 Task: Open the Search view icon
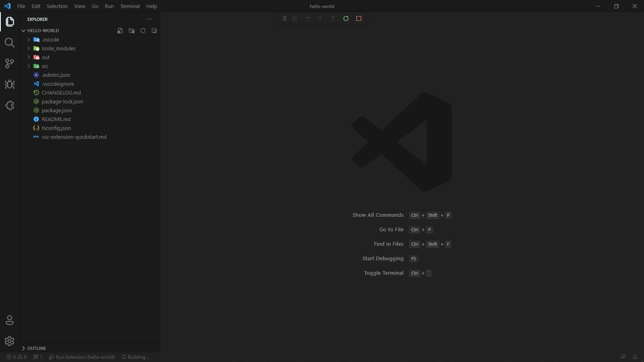click(10, 43)
